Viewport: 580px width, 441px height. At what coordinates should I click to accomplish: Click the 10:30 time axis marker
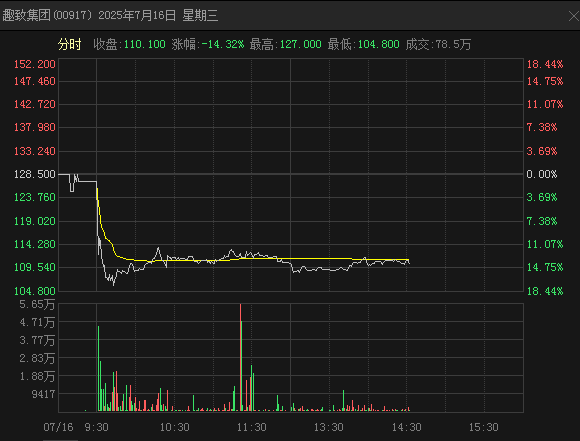click(175, 427)
